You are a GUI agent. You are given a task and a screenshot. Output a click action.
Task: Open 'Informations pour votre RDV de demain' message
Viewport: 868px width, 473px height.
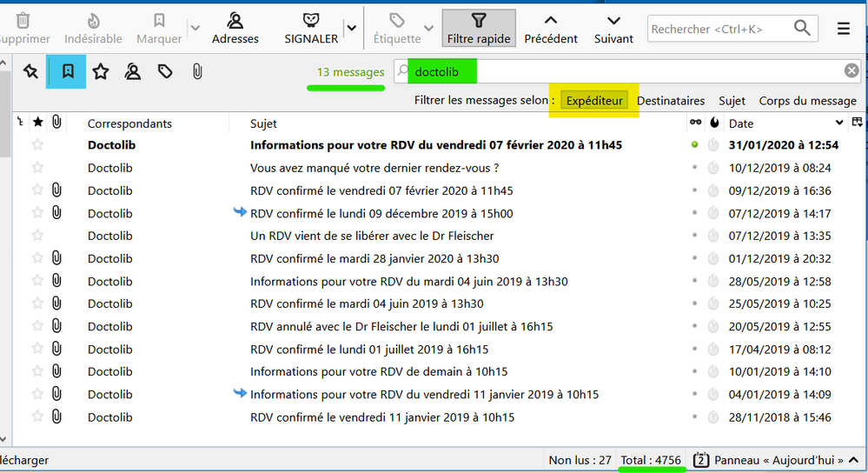click(379, 371)
